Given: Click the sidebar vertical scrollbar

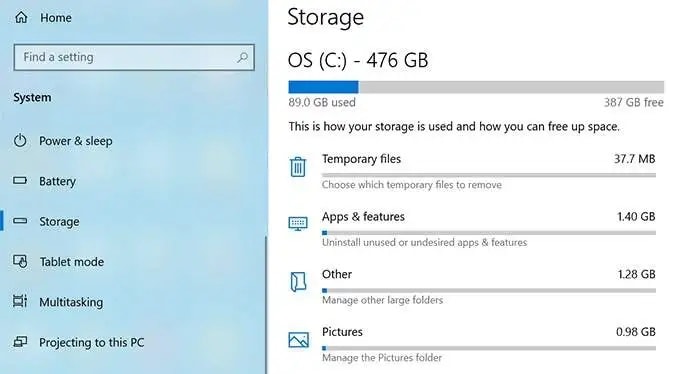Looking at the screenshot, I should [266, 305].
